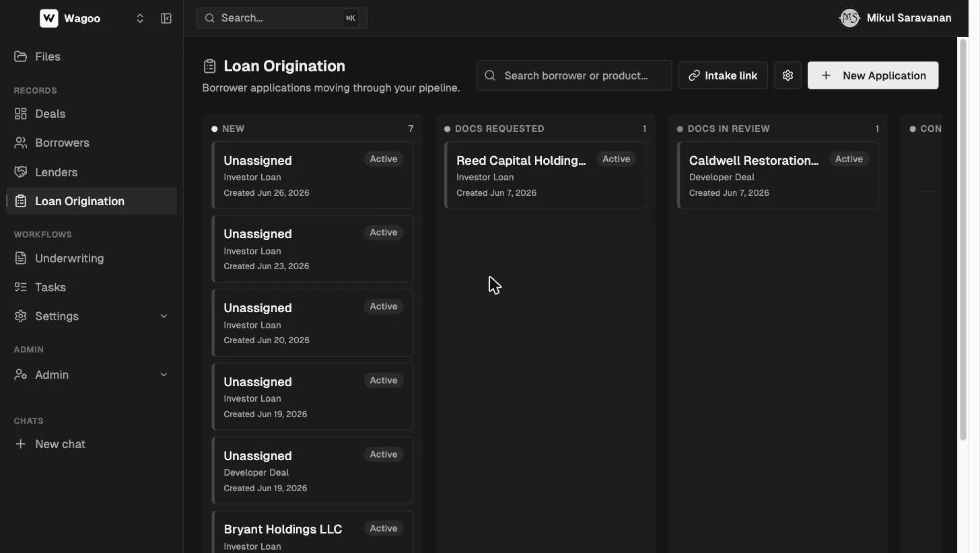
Task: Open Unassigned Developer Deal card
Action: (x=312, y=471)
